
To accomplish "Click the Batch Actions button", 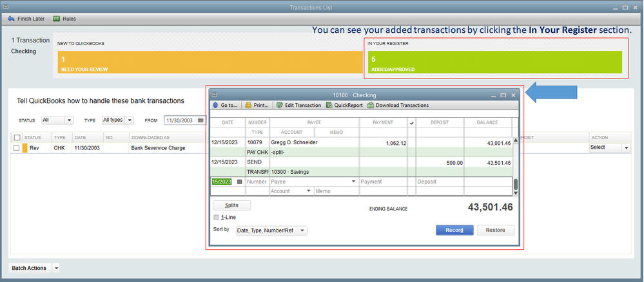I will 29,268.
